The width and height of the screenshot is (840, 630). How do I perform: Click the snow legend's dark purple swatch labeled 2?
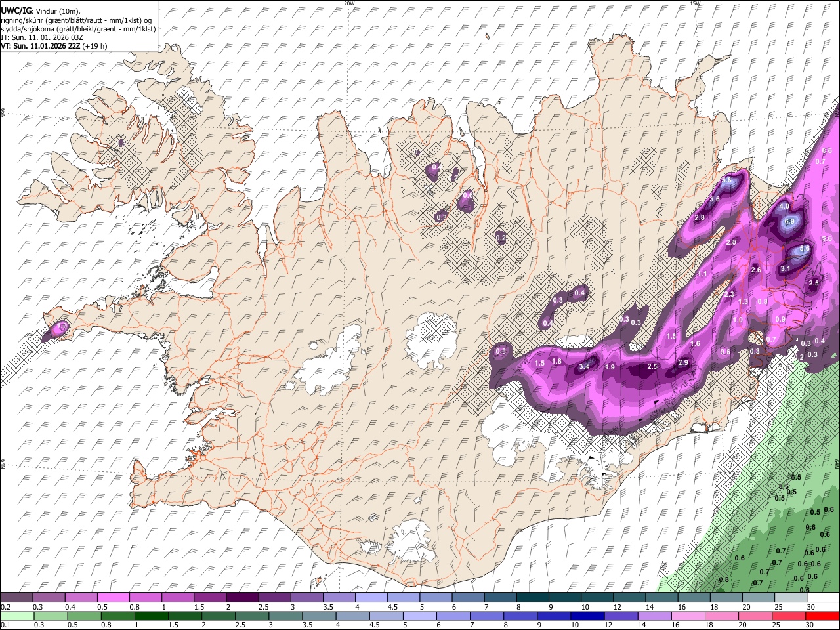point(241,597)
